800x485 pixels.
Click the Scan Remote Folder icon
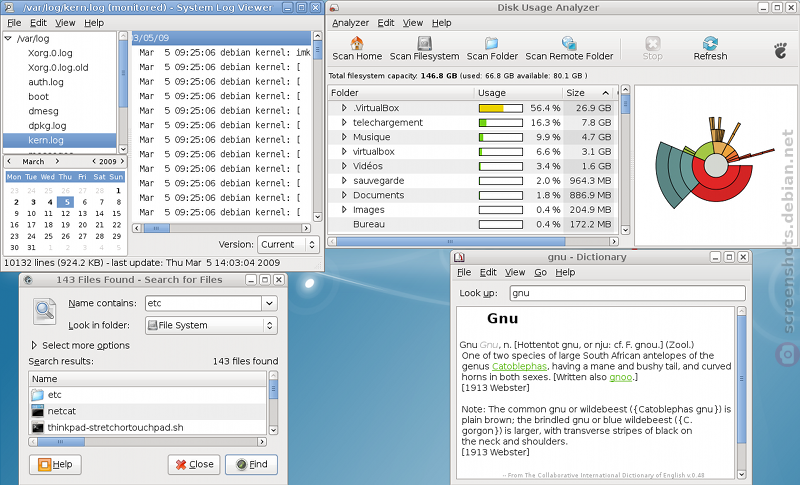point(569,43)
